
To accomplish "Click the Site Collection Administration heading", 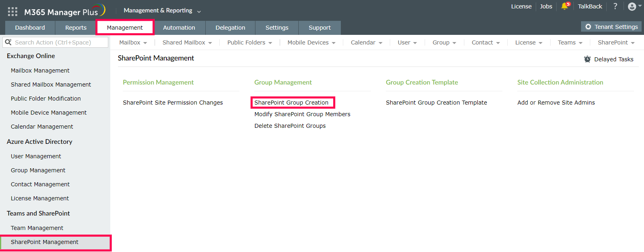I will 560,82.
